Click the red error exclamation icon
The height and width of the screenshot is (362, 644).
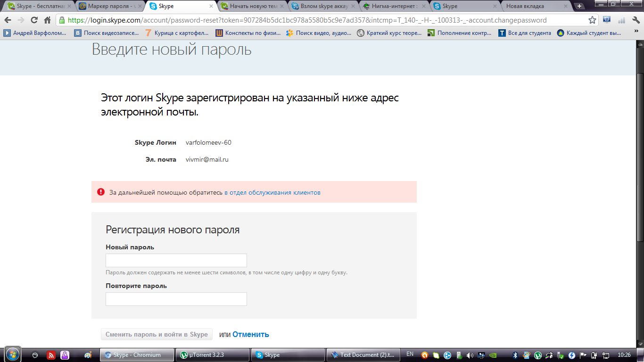coord(101,192)
